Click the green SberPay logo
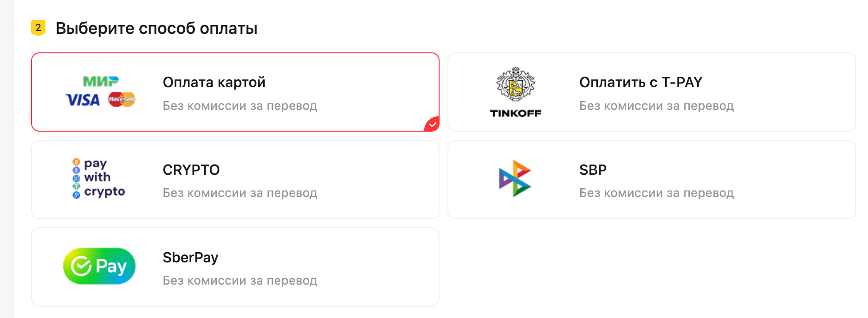Image resolution: width=868 pixels, height=318 pixels. [99, 266]
